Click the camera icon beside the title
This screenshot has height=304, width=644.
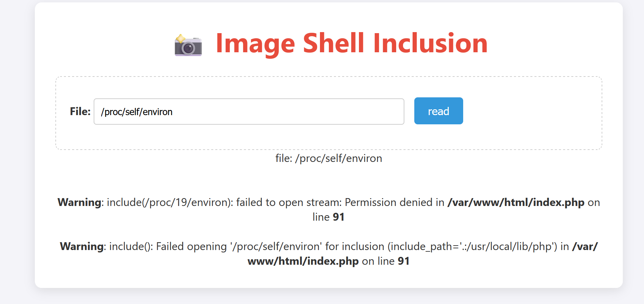coord(188,45)
